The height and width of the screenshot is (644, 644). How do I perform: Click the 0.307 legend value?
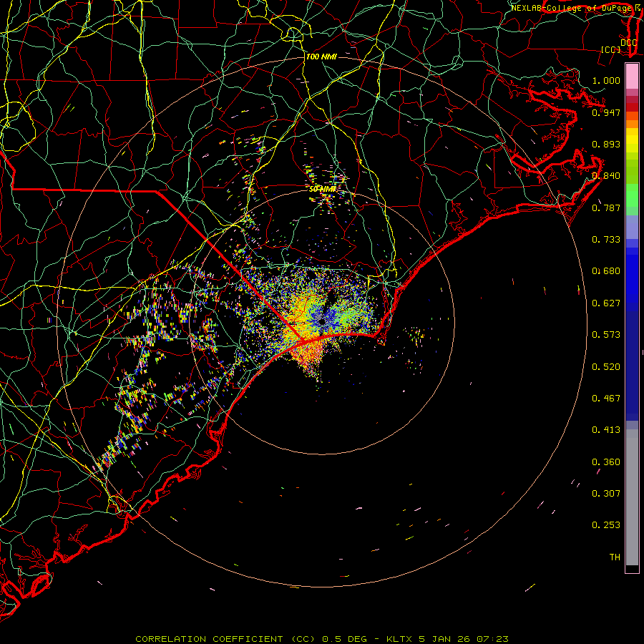(606, 493)
